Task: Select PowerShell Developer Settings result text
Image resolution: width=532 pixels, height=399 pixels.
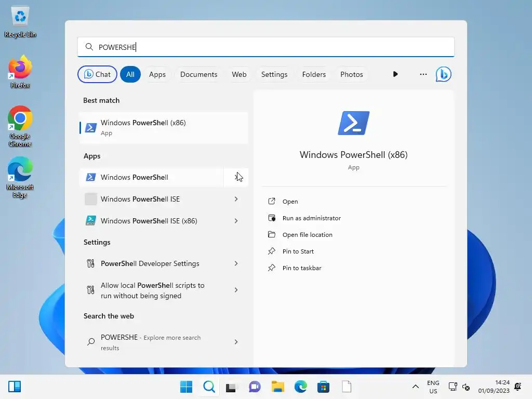Action: pyautogui.click(x=150, y=263)
